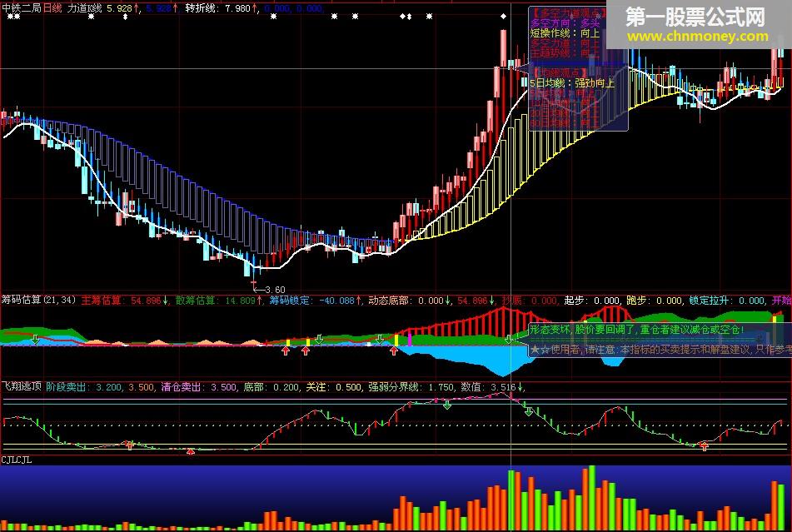Viewport: 792px width, 532px height.
Task: Click the 主筹估算: 54.896 readout
Action: point(124,301)
